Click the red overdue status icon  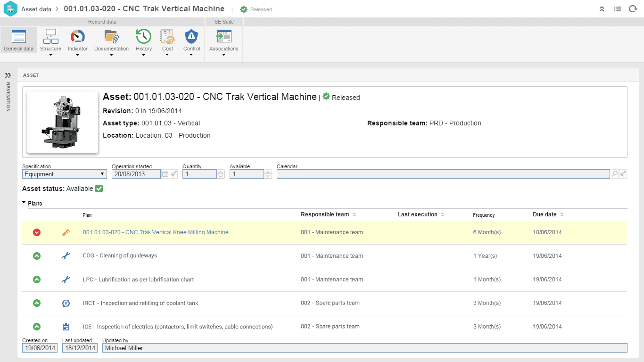click(x=37, y=232)
